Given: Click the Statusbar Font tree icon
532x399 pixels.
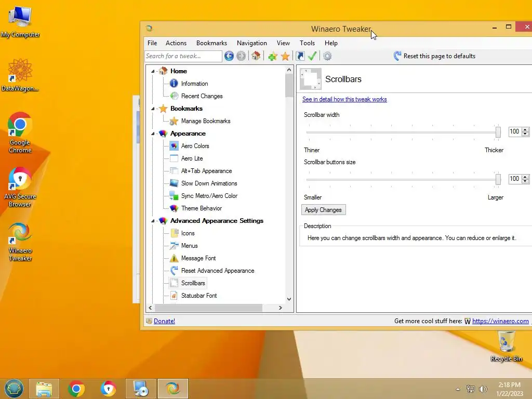Looking at the screenshot, I should pos(174,296).
